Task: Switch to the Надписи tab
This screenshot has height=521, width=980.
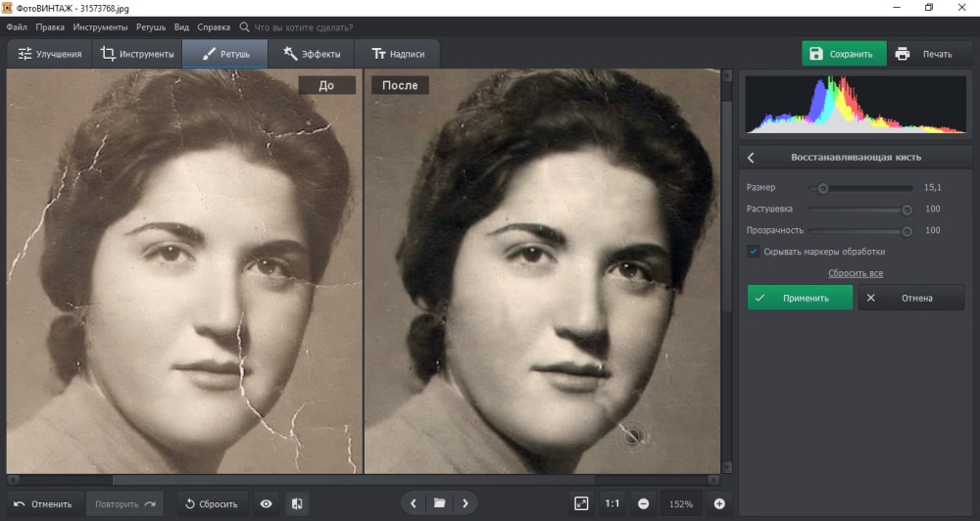Action: (398, 54)
